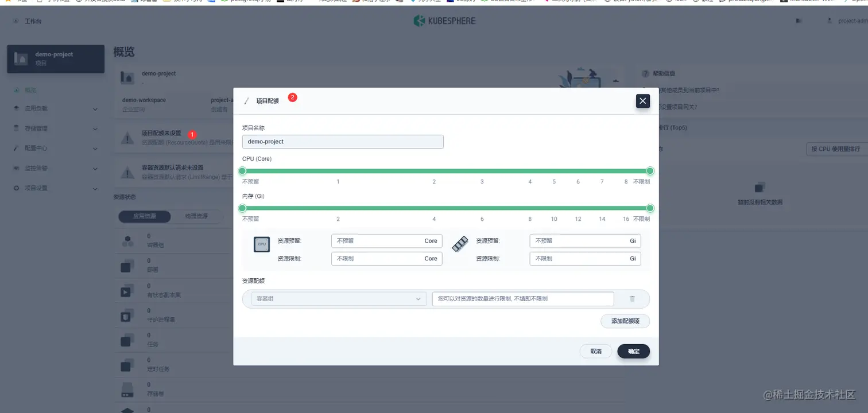Click the 8 mark on the CPU scale
This screenshot has width=868, height=413.
tap(626, 182)
